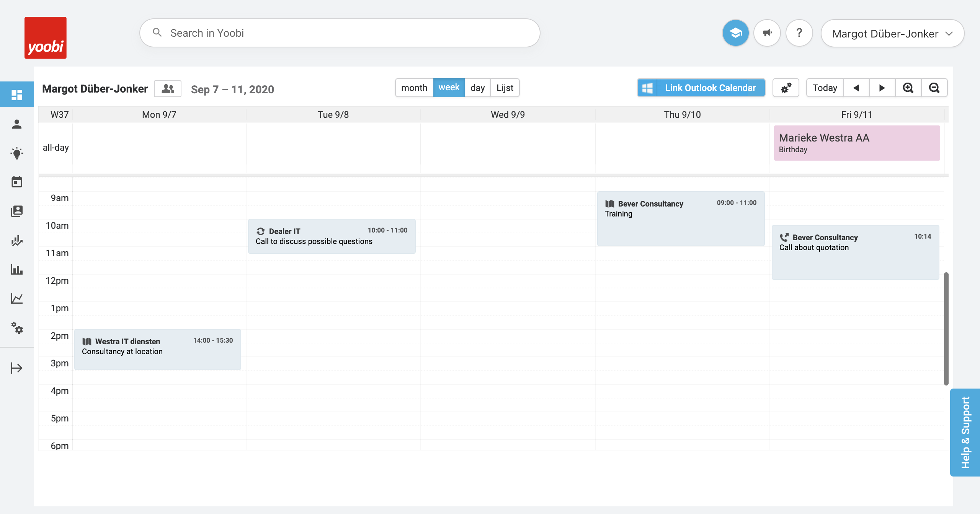Viewport: 980px width, 514px height.
Task: Click the recurring icon on Dealer IT event
Action: [261, 231]
